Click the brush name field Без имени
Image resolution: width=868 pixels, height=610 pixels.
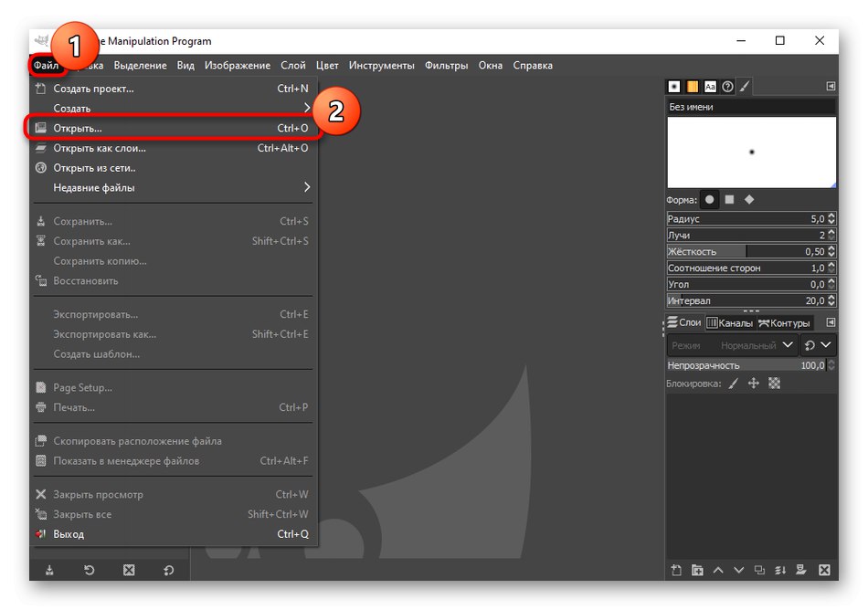[751, 107]
